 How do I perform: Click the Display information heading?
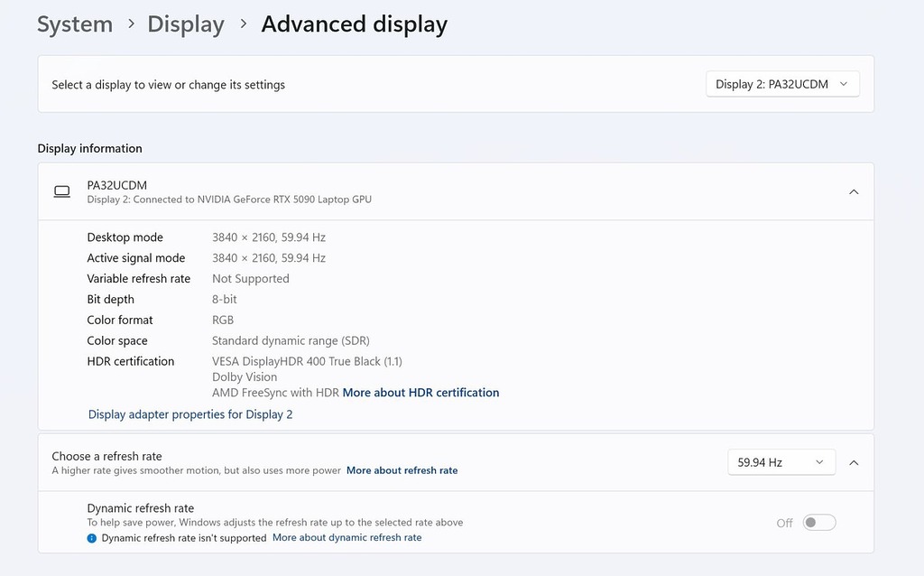(89, 149)
